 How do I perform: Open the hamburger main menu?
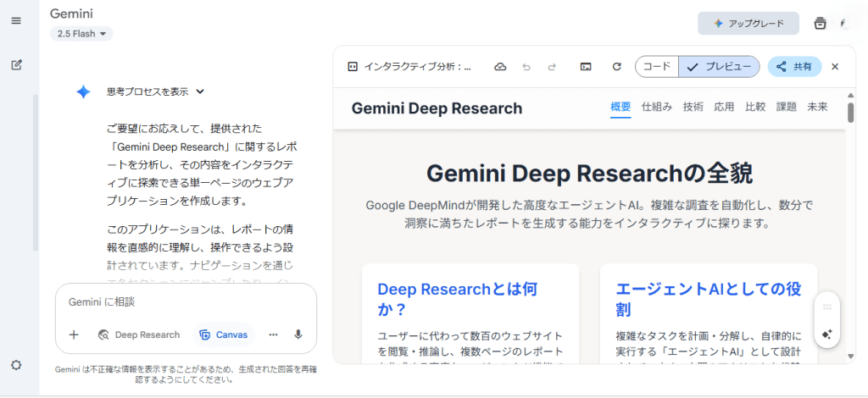tap(16, 20)
